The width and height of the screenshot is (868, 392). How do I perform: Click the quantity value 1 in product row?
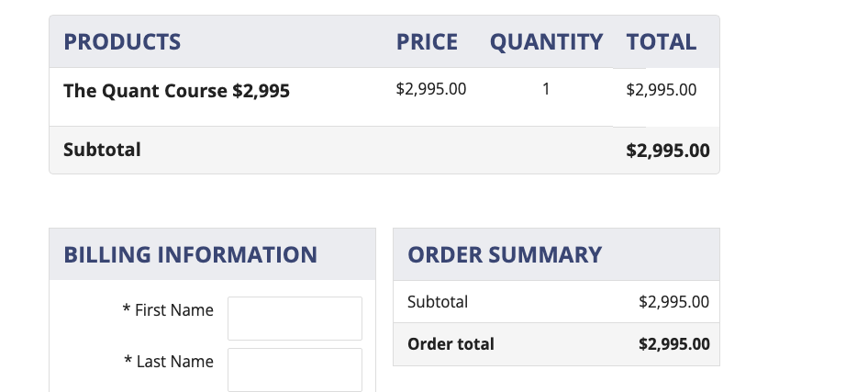point(546,90)
